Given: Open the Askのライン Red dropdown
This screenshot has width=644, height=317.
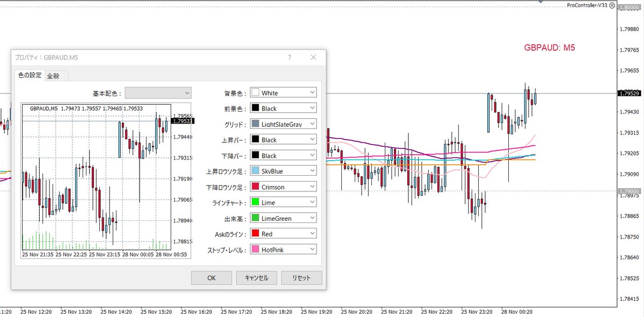Looking at the screenshot, I should tap(284, 233).
